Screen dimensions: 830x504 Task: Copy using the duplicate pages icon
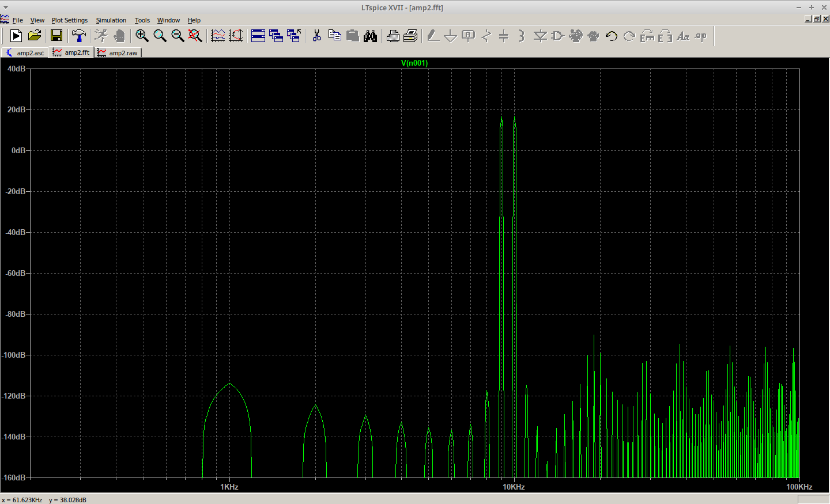tap(334, 36)
